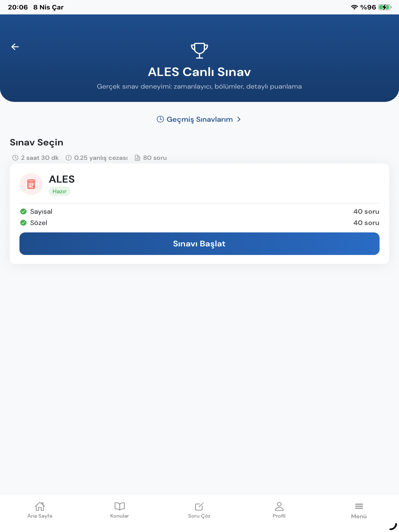Click the battery charging icon
This screenshot has height=532, width=399.
click(385, 7)
